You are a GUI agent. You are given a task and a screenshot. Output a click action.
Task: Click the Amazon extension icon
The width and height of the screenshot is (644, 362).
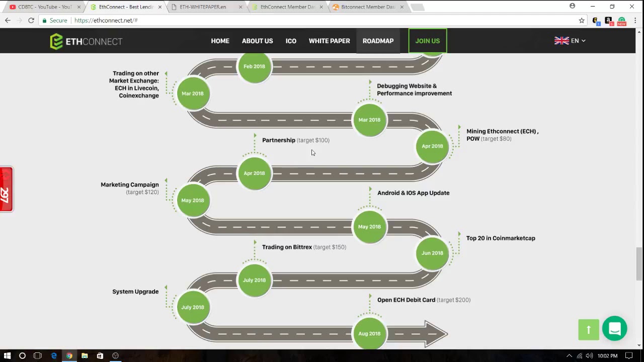pos(608,21)
